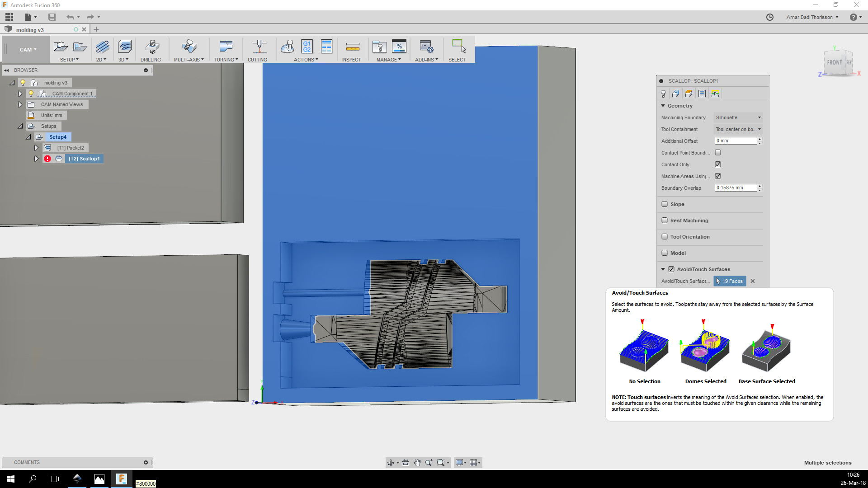Uncheck the Contact Only checkbox
The height and width of the screenshot is (488, 868).
[x=718, y=164]
